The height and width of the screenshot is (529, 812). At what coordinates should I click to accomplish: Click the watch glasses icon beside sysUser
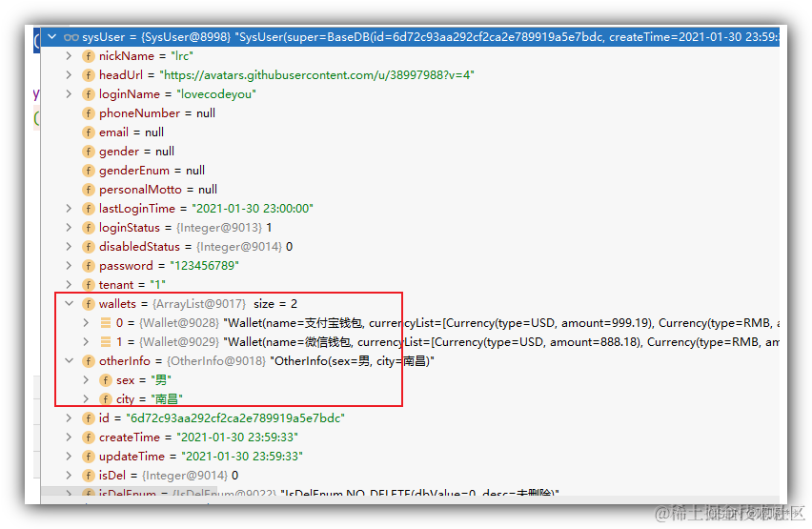coord(71,37)
